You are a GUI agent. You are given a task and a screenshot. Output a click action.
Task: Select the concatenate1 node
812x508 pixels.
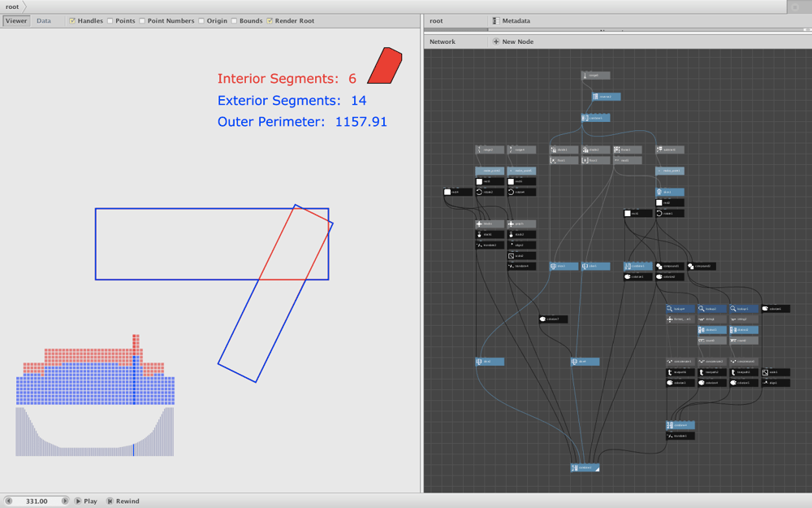tap(680, 362)
